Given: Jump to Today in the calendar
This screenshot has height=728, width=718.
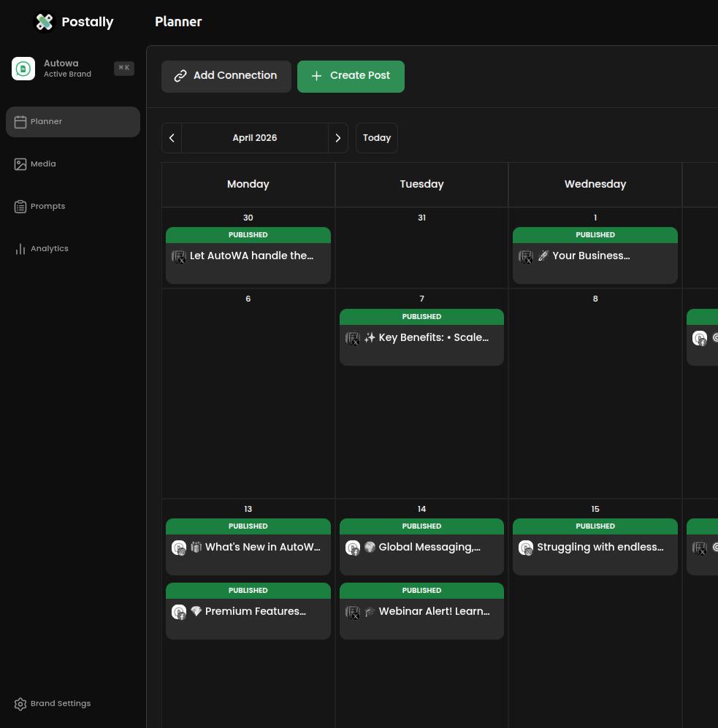Looking at the screenshot, I should [x=377, y=138].
